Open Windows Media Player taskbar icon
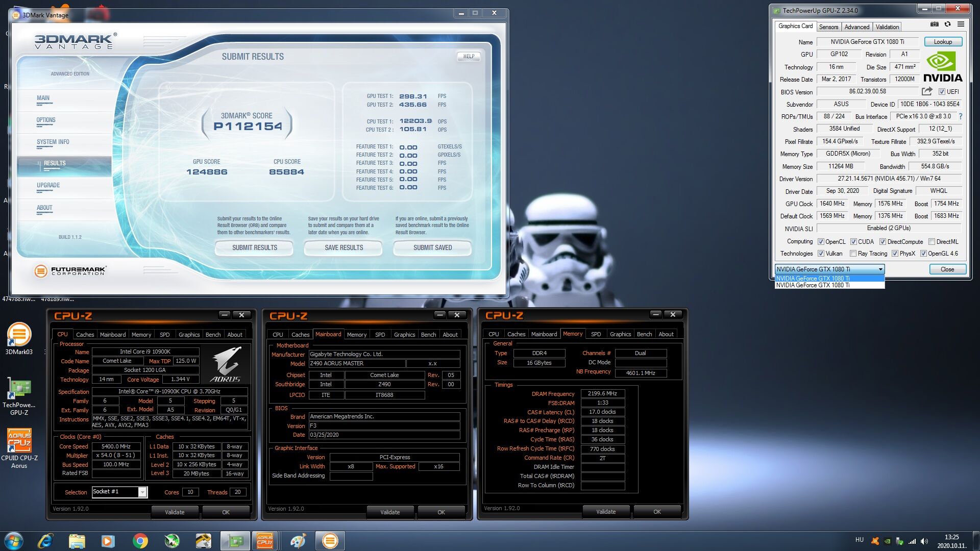Screen dimensions: 980x551 point(108,541)
